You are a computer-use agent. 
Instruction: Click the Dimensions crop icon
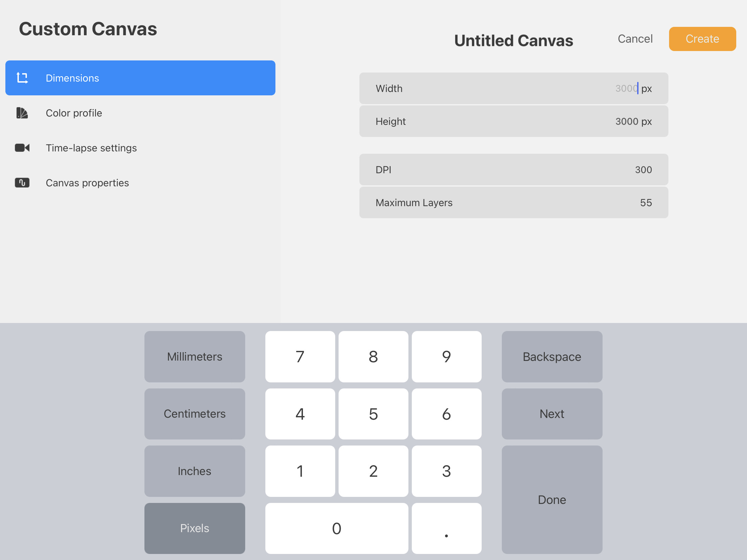click(x=22, y=78)
